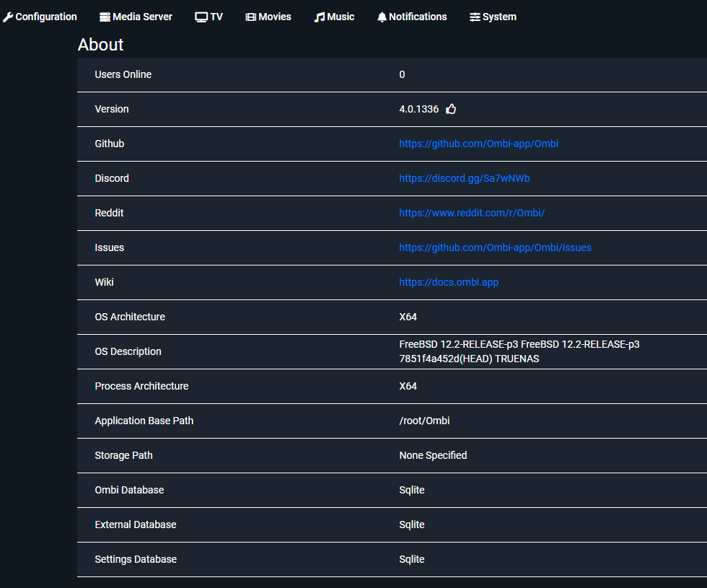Open the Notifications menu label
This screenshot has height=588, width=707.
(x=418, y=17)
